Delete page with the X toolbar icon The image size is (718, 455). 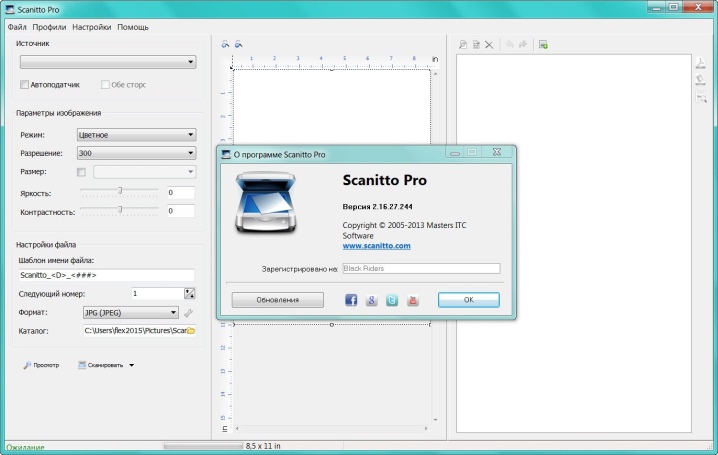coord(489,44)
